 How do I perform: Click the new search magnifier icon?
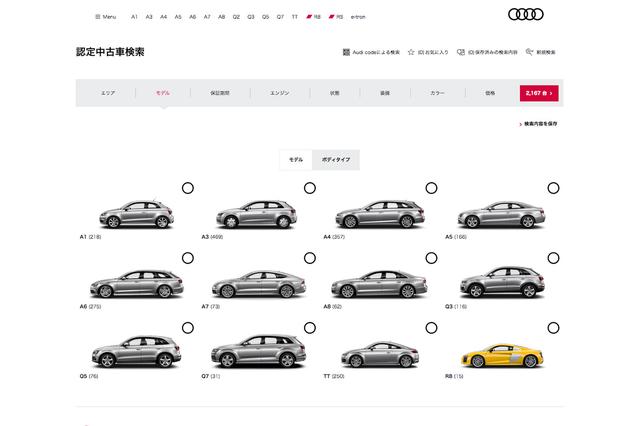pos(529,52)
